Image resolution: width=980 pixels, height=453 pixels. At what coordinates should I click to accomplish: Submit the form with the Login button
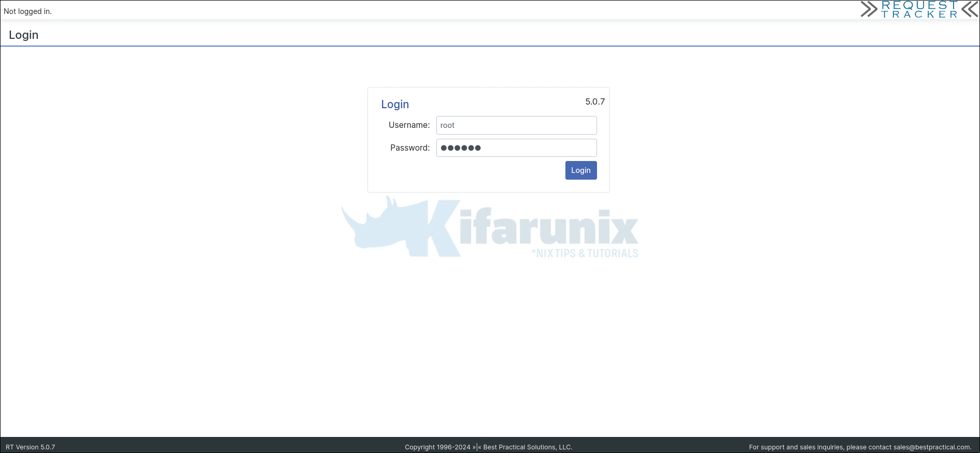(x=581, y=170)
